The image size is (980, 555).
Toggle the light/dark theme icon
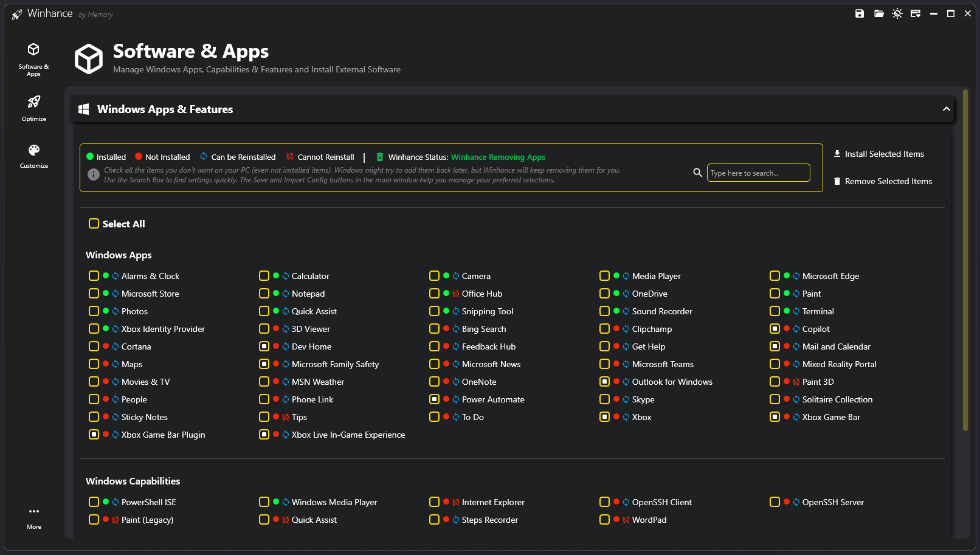pos(897,13)
